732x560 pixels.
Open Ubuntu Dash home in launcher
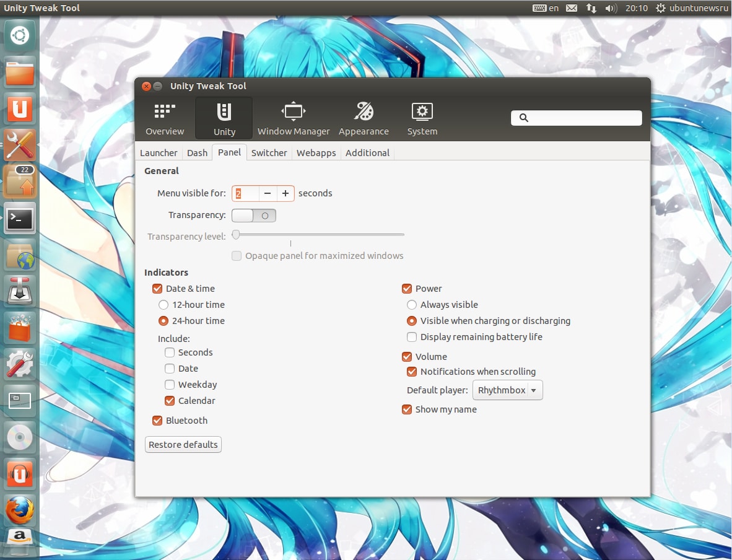pos(20,36)
